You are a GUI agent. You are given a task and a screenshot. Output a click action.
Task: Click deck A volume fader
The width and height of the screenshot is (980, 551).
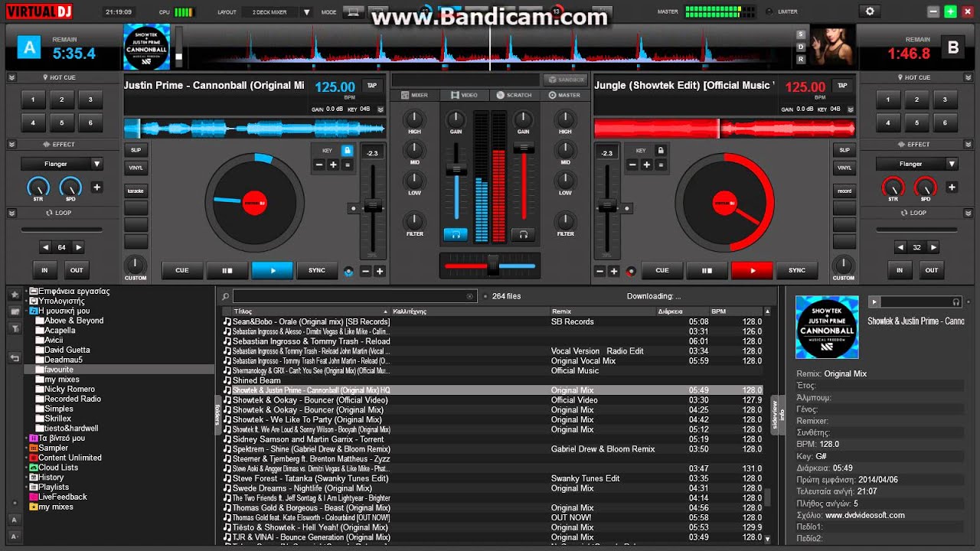pyautogui.click(x=456, y=169)
